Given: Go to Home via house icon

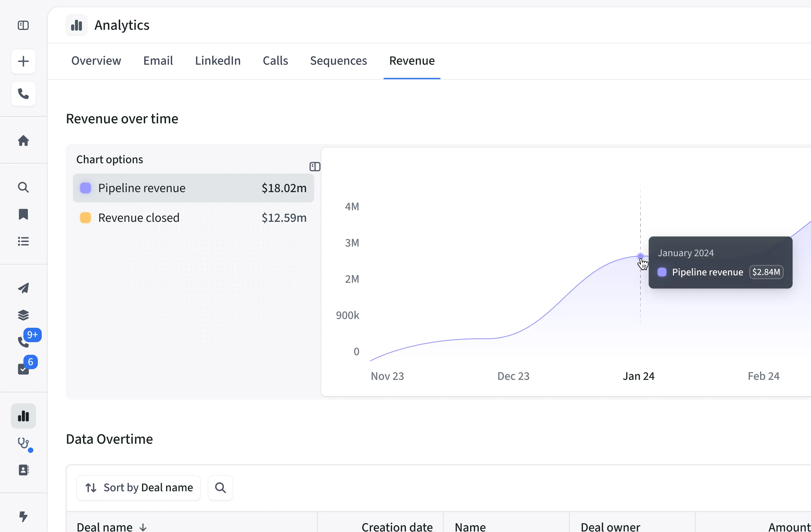Looking at the screenshot, I should [23, 140].
